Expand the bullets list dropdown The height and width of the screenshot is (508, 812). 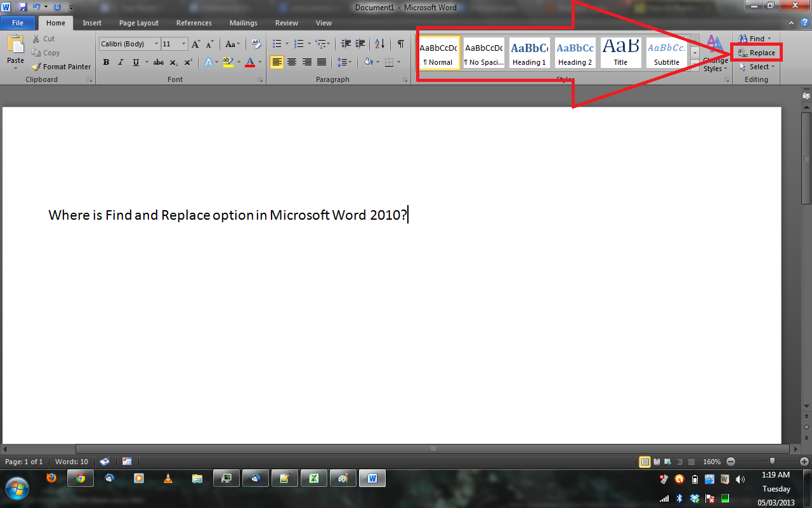[287, 44]
